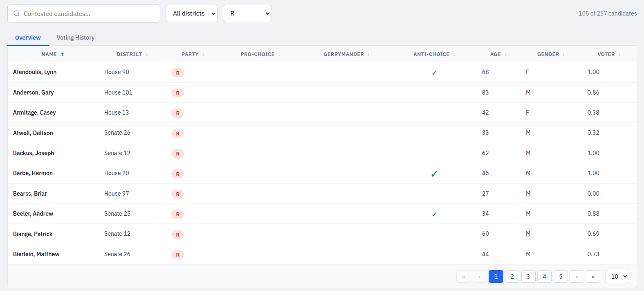Select candidate Anderson, Gary

pyautogui.click(x=34, y=92)
